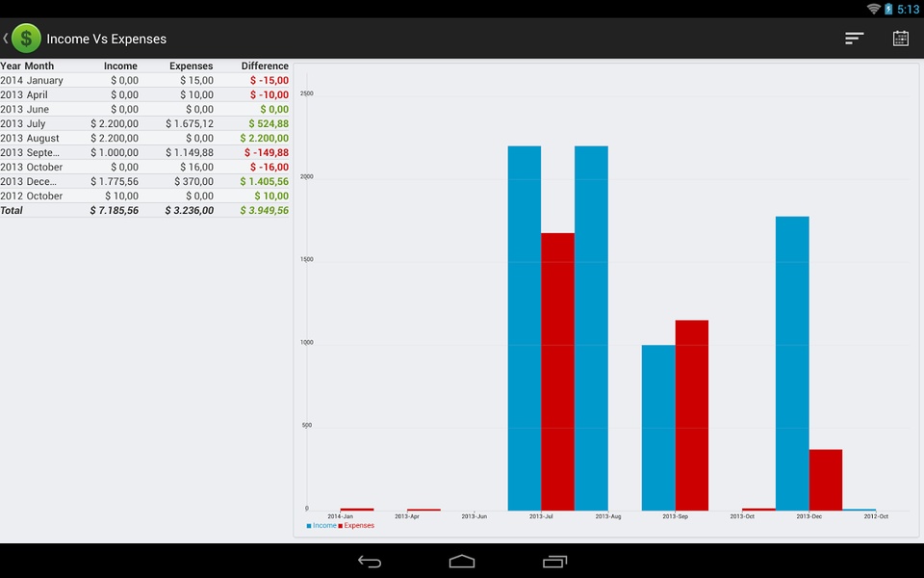Tap the Android back navigation button

point(370,562)
